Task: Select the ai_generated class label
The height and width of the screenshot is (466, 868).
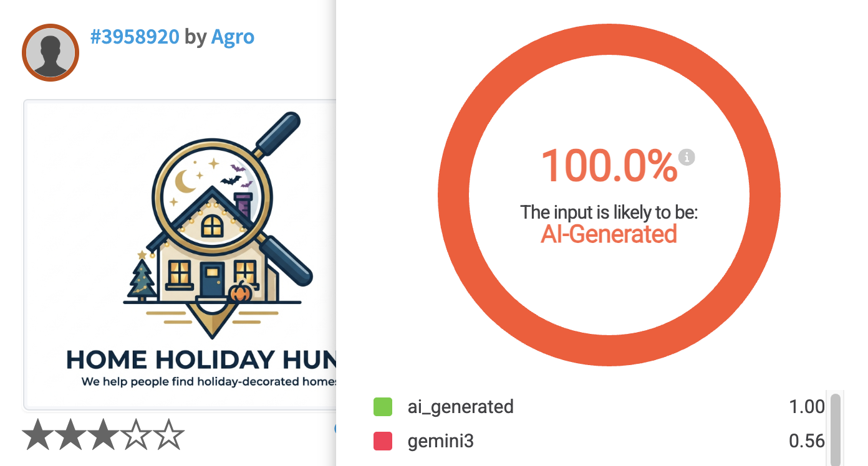Action: point(461,407)
